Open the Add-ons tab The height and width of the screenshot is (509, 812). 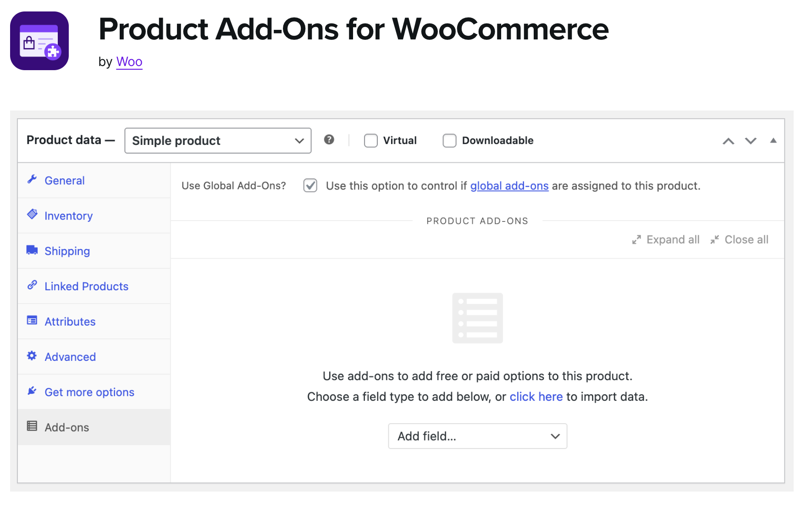click(x=67, y=427)
